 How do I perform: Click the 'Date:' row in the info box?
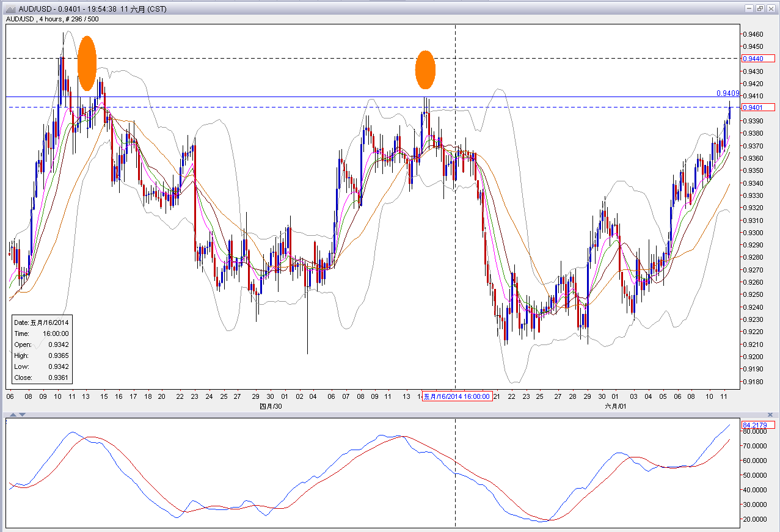(42, 322)
